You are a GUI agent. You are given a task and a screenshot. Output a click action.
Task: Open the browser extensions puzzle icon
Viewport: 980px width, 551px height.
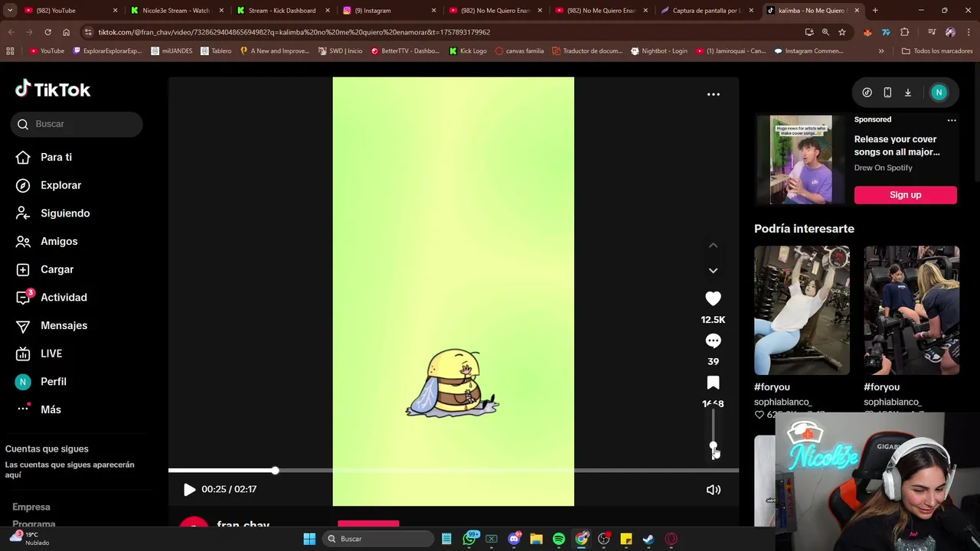coord(904,32)
